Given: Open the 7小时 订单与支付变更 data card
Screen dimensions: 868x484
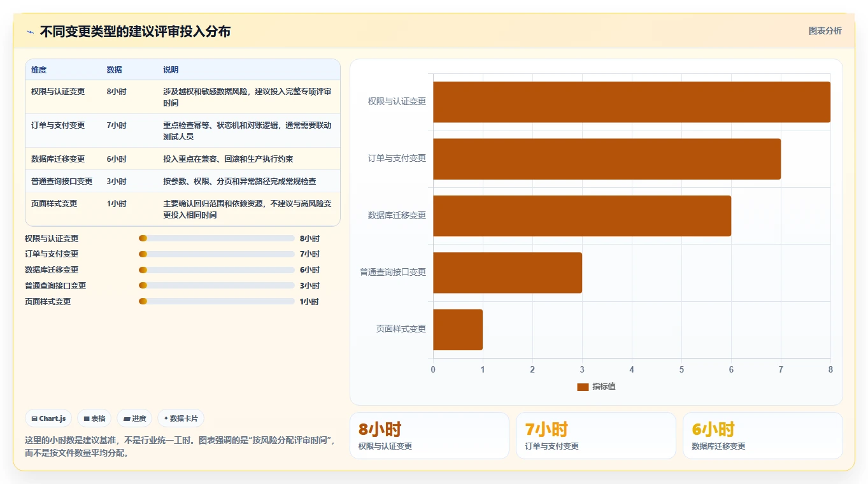Looking at the screenshot, I should coord(596,436).
